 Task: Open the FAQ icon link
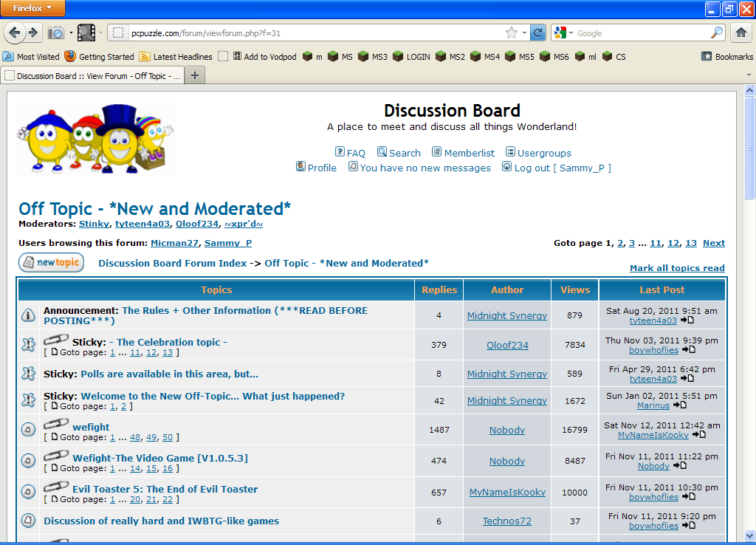340,152
